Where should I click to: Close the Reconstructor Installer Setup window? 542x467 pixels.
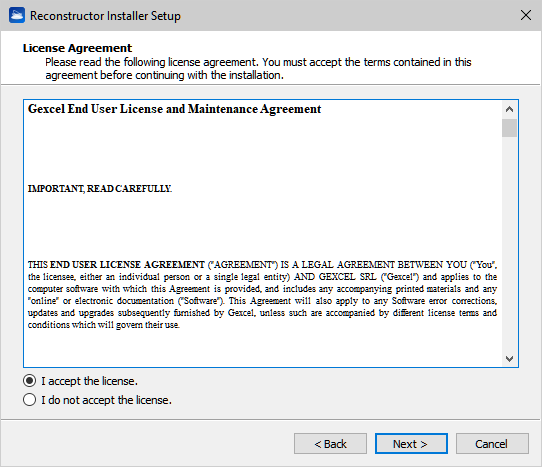(x=526, y=15)
